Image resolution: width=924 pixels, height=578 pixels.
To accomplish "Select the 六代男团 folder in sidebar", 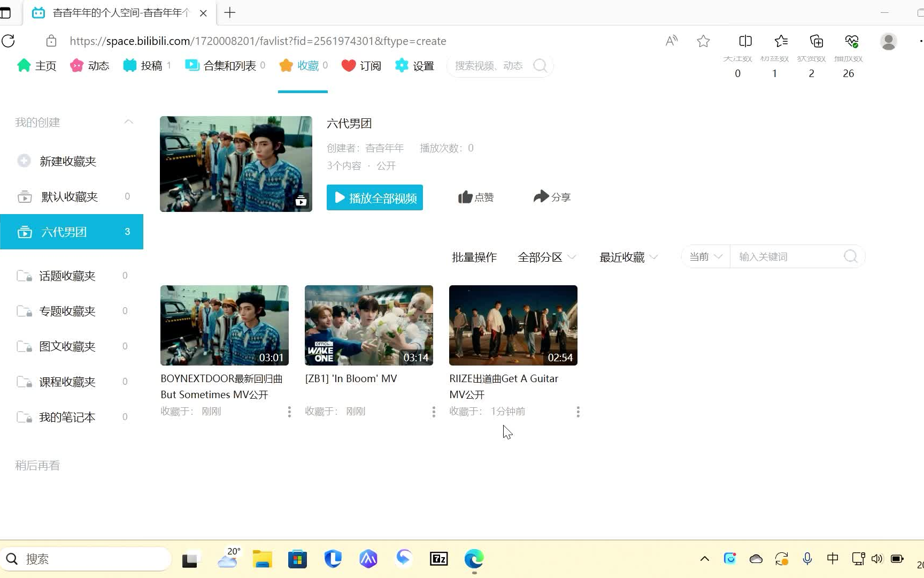I will click(72, 232).
